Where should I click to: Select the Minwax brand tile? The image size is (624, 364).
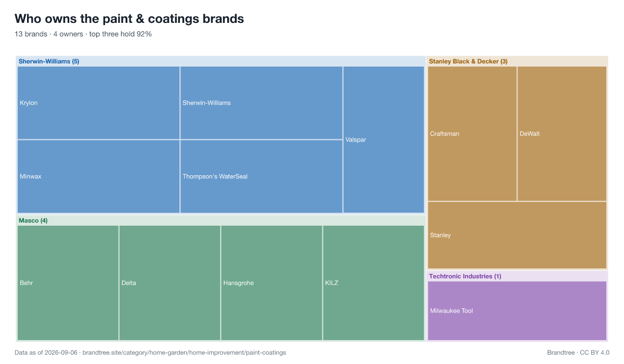[98, 177]
